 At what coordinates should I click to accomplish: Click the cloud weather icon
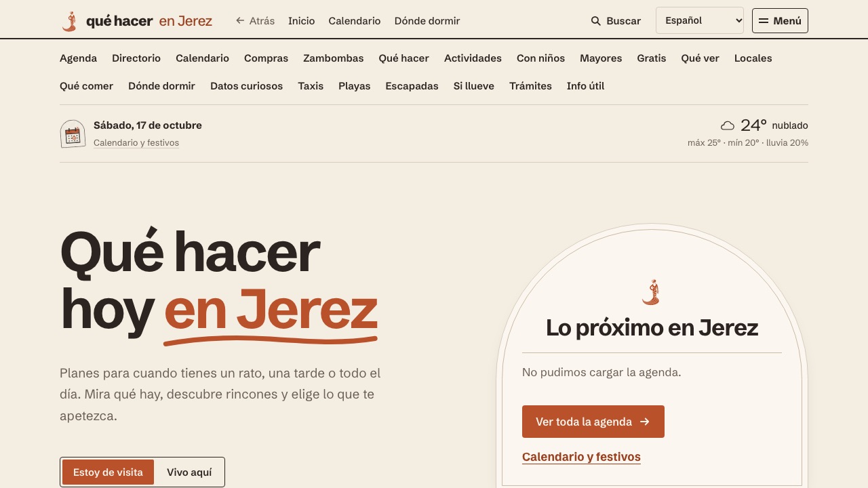point(728,125)
